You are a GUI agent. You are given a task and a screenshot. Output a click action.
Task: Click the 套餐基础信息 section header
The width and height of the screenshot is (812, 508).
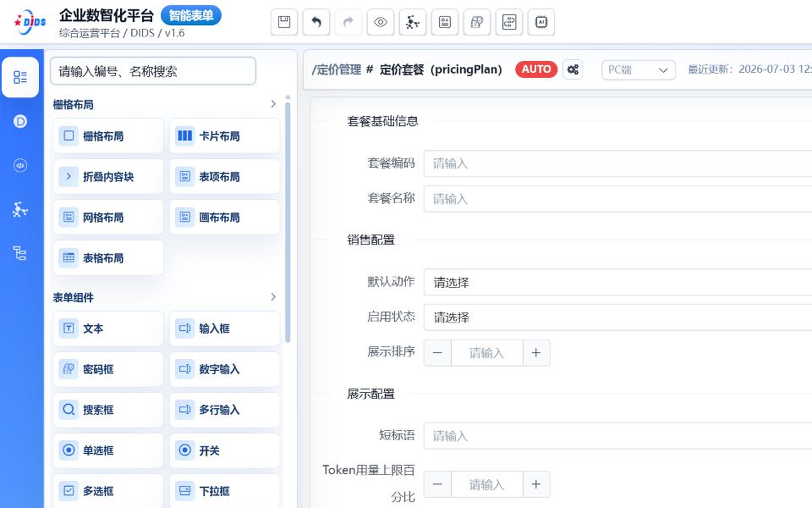tap(383, 121)
